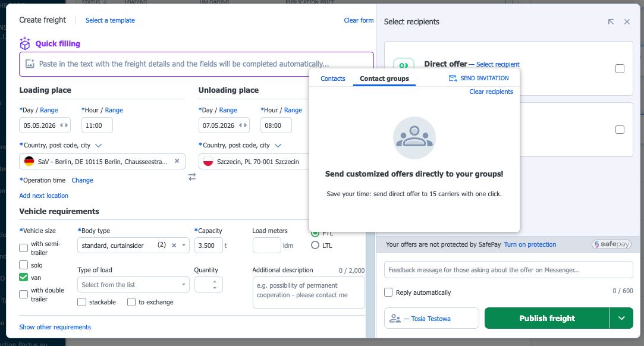Expand the unloading Country, post code, city chevron
This screenshot has width=644, height=346.
click(278, 145)
